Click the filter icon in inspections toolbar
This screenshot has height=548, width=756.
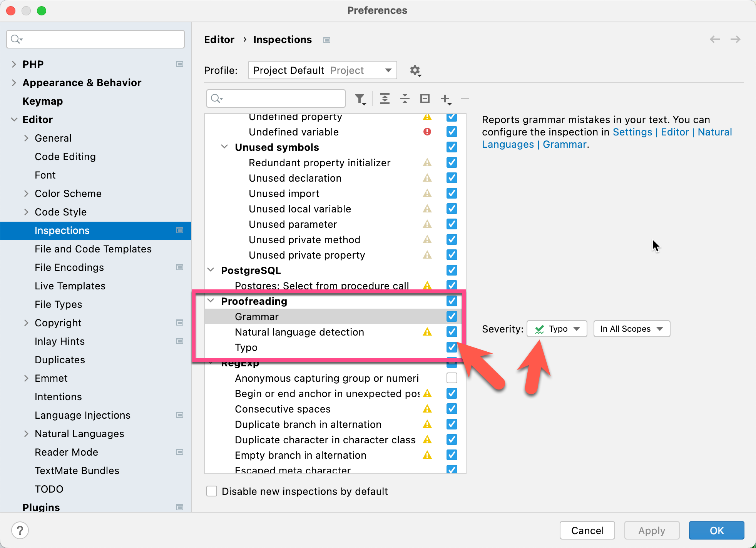360,98
